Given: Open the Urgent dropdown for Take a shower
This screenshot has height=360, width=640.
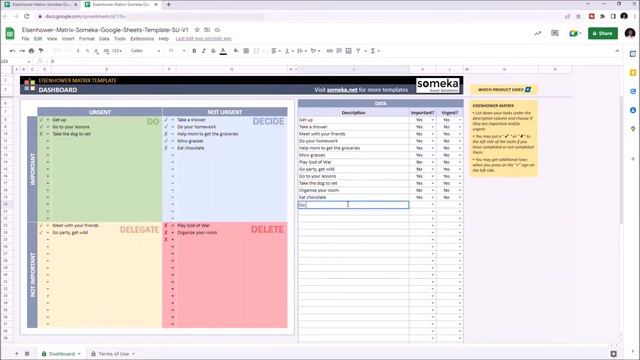Looking at the screenshot, I should click(460, 127).
